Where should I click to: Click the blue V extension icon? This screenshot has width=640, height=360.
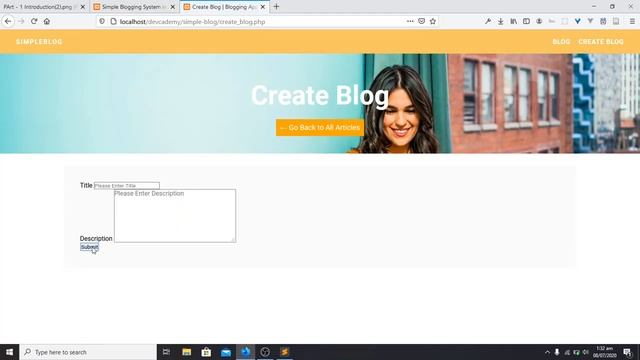point(578,21)
